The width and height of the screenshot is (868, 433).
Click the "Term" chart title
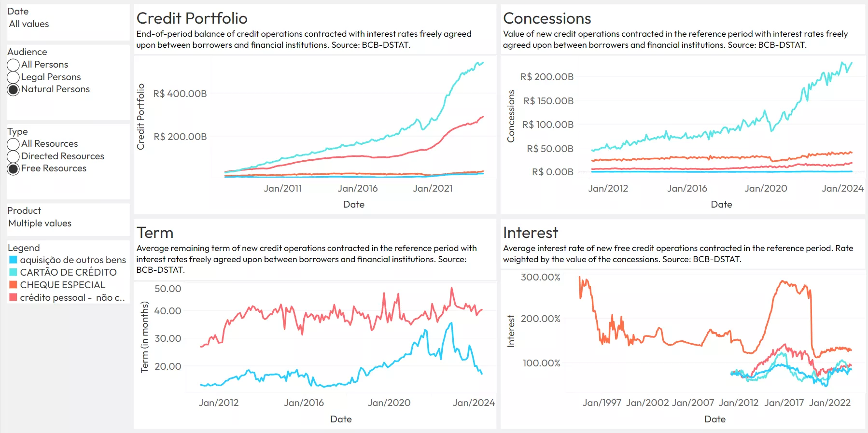(x=155, y=233)
